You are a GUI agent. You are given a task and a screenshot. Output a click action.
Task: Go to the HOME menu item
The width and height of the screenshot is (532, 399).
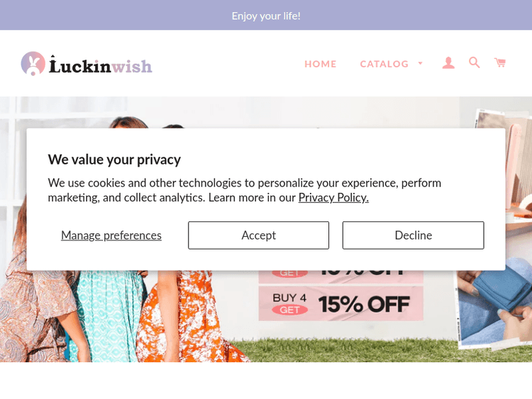point(321,64)
